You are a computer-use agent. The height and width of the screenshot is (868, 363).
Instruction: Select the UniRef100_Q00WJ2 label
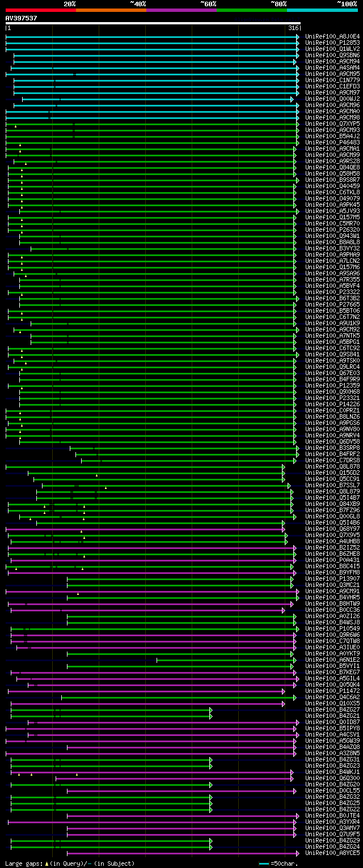tap(332, 99)
